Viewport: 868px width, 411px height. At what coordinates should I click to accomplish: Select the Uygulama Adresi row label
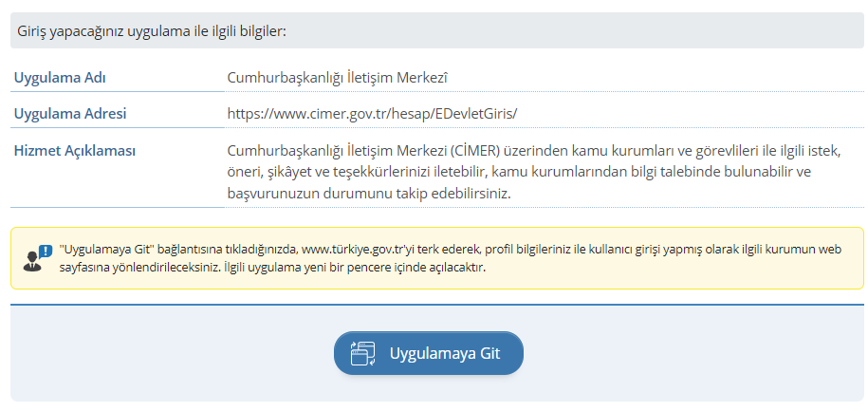(x=69, y=114)
